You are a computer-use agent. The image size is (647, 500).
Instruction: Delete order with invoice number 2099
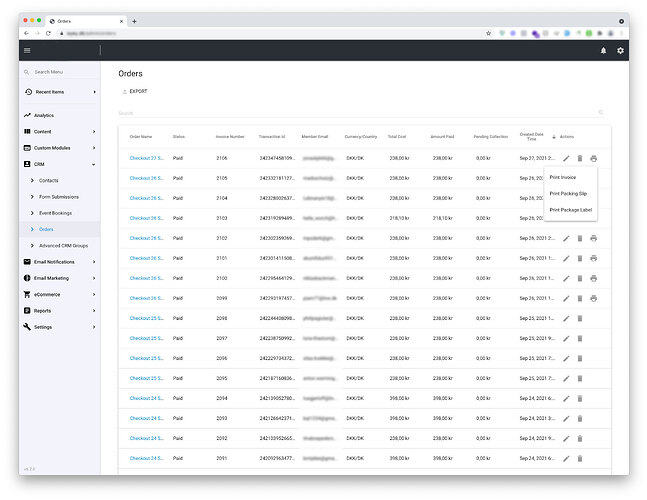point(580,298)
